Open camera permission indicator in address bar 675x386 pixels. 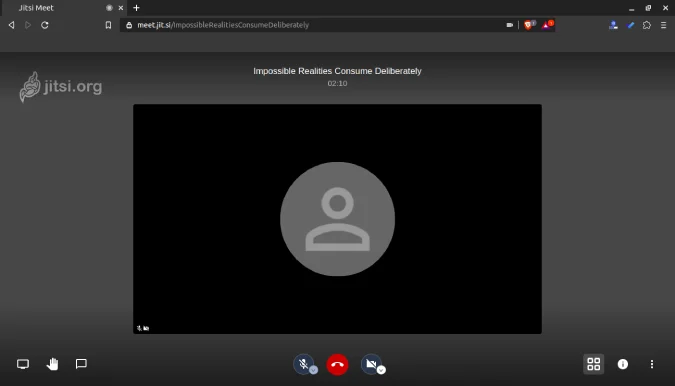(x=510, y=25)
